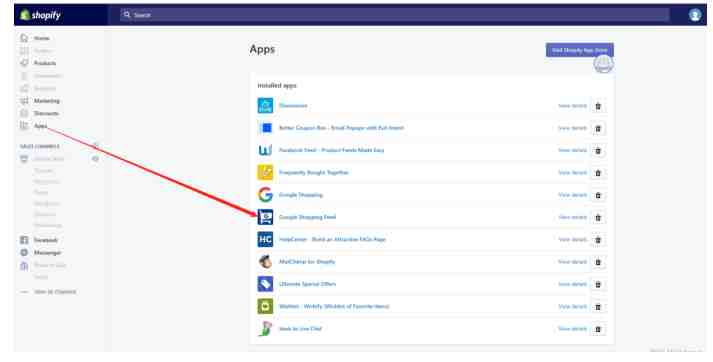Open the Messenger sales channel
This screenshot has height=362, width=713.
(x=47, y=253)
